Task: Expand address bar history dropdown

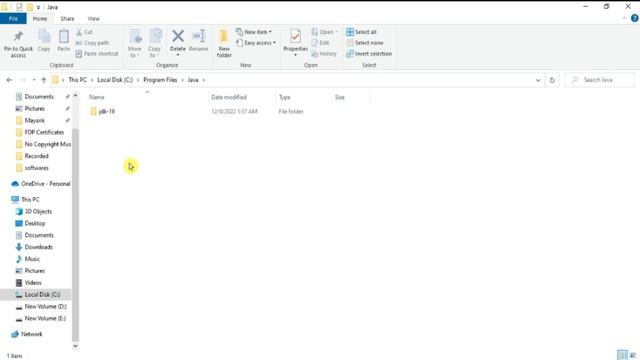Action: click(538, 80)
